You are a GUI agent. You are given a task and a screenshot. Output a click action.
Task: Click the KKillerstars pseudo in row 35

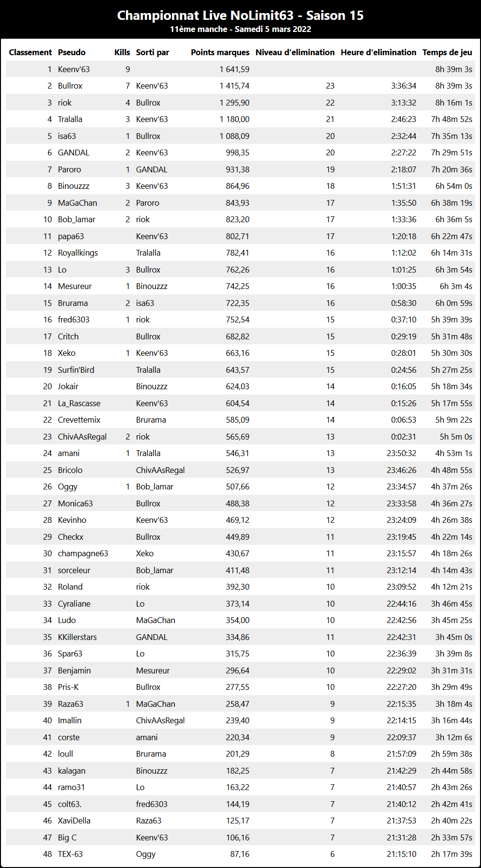tap(78, 637)
